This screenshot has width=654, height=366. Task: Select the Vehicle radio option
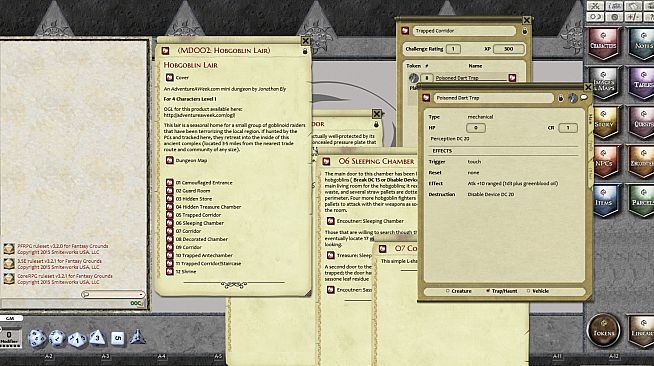click(x=538, y=291)
